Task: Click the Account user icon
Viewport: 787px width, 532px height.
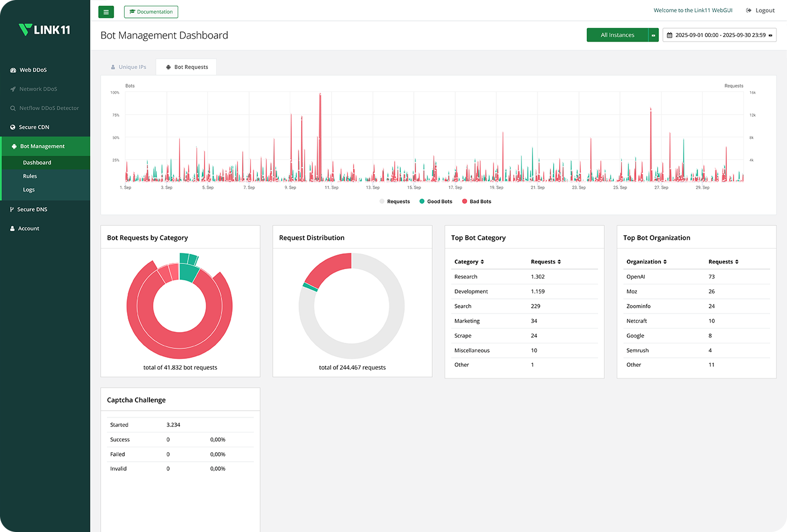Action: click(12, 229)
